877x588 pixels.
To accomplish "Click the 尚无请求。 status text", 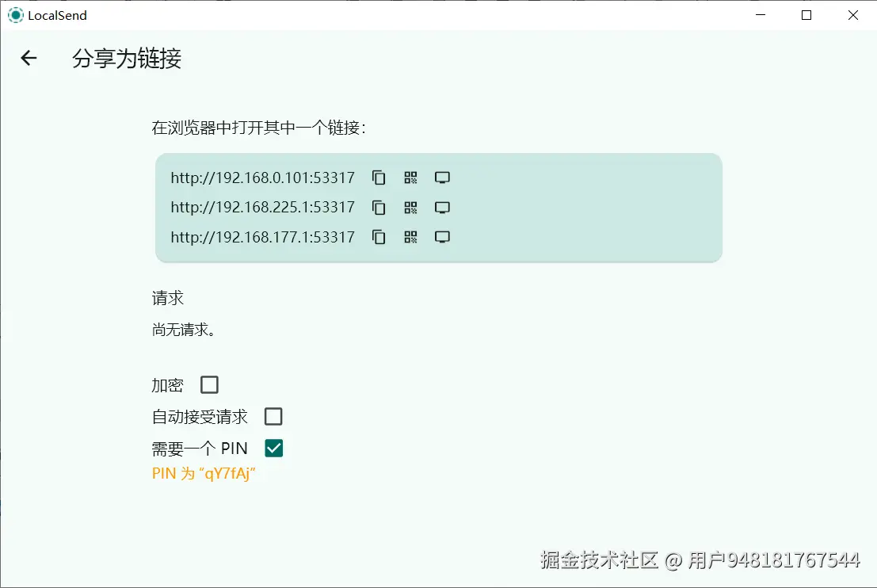I will pos(184,330).
